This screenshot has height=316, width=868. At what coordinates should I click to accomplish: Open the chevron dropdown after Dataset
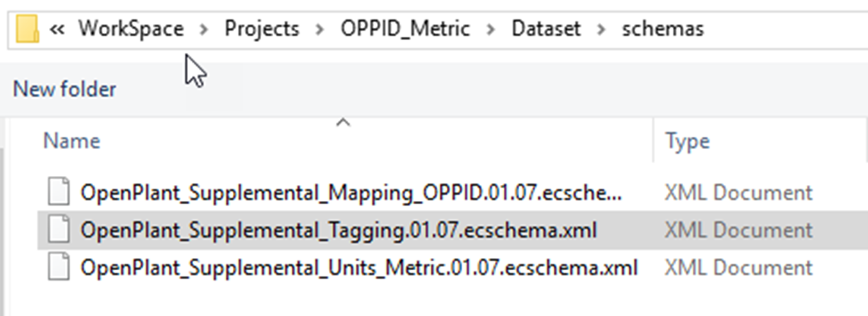[x=601, y=29]
